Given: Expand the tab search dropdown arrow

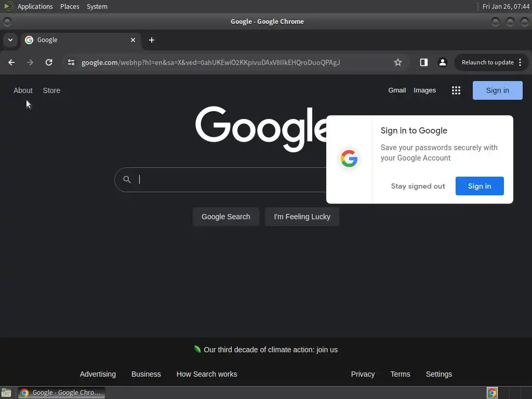Looking at the screenshot, I should coord(10,40).
